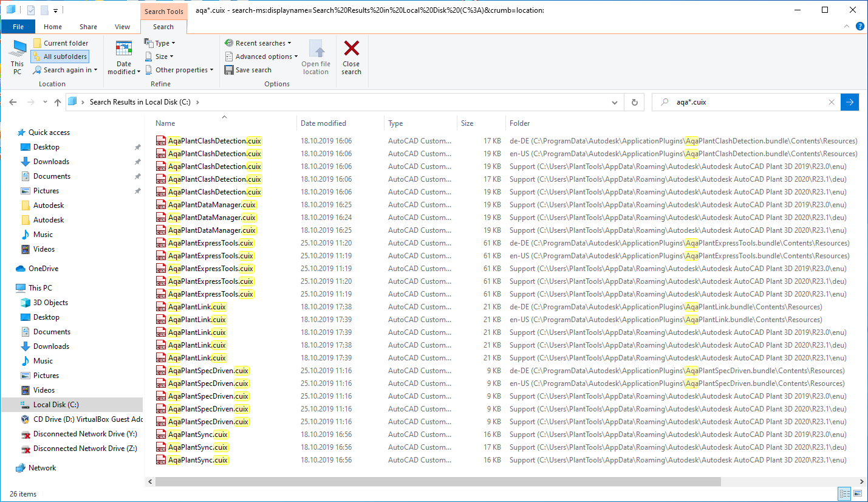
Task: Select AqaPlantSync.cuix sized 17 KB
Action: click(x=193, y=447)
